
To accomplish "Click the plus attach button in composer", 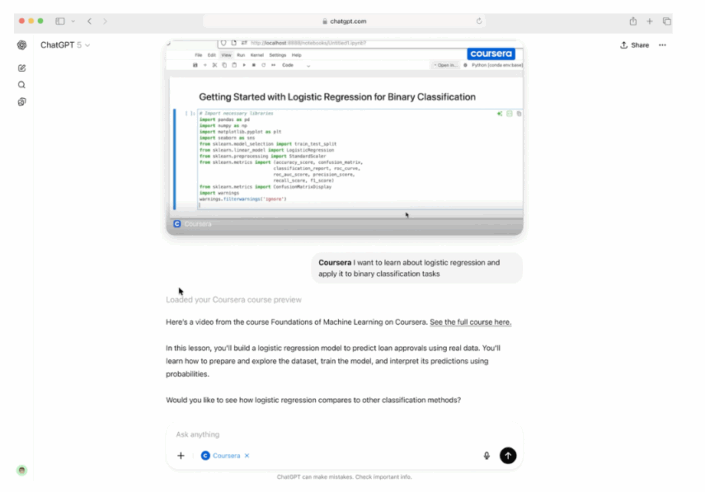I will (181, 456).
